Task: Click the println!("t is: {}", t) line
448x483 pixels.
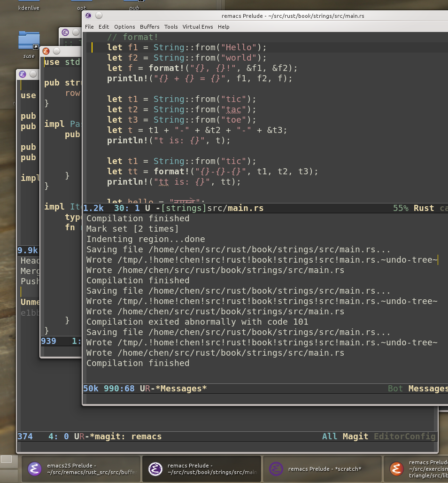Action: [169, 141]
